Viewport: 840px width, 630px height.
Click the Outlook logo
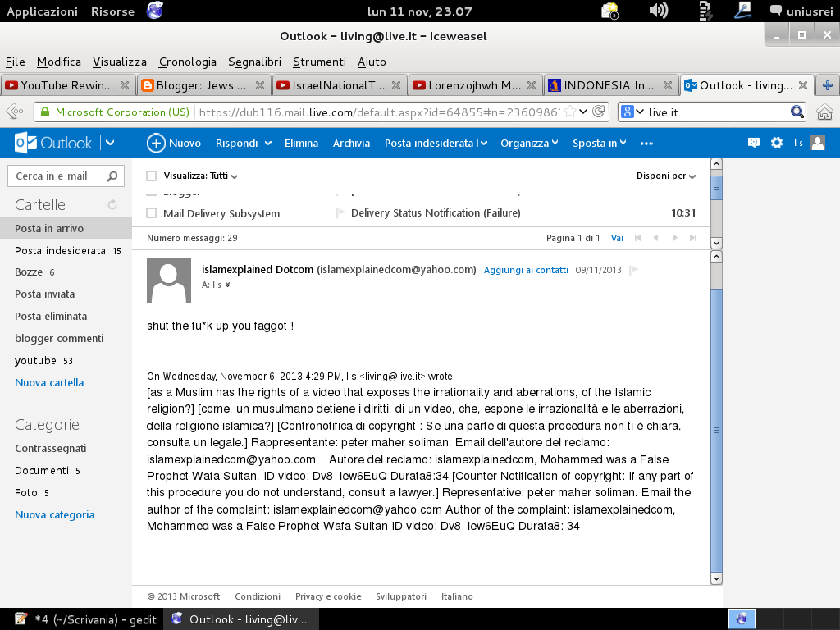click(x=53, y=143)
